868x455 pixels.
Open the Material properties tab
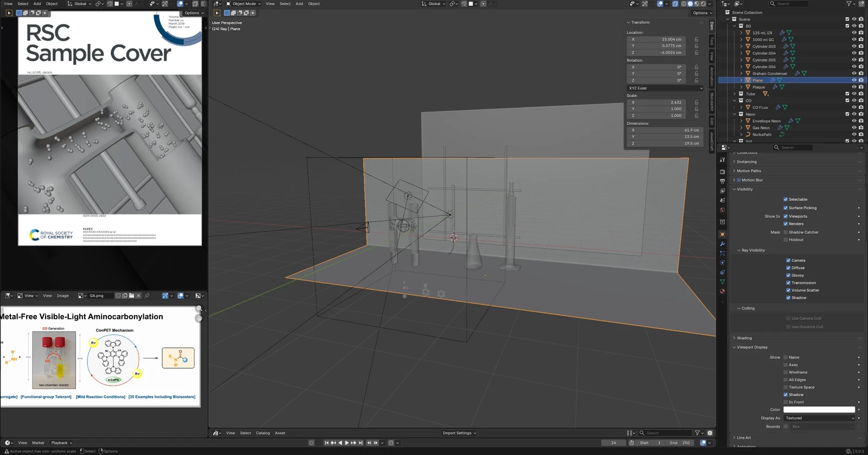[x=722, y=291]
